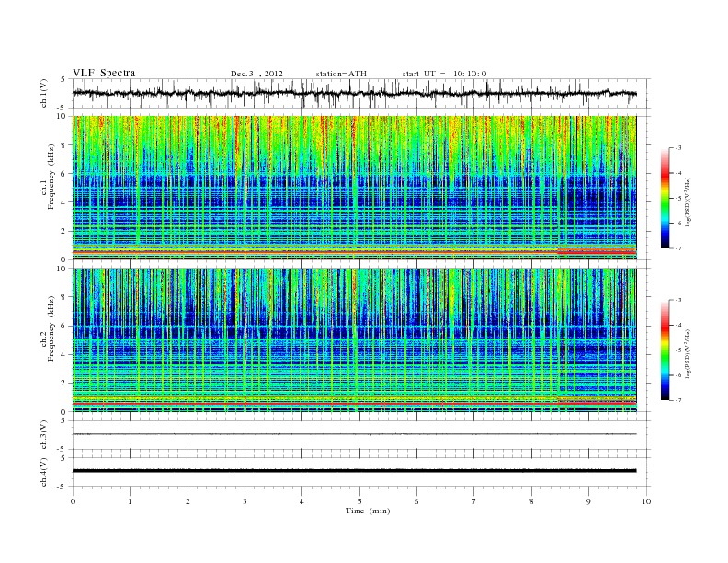Click the ch.1 spectrogram panel
728x563 pixels.
tap(354, 188)
